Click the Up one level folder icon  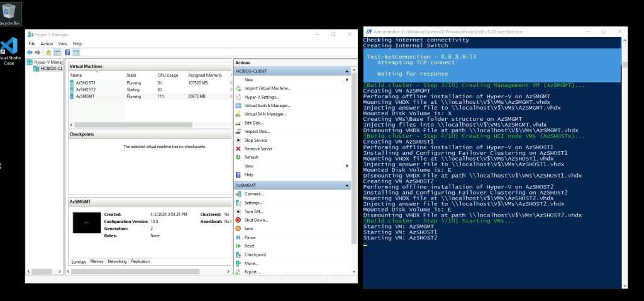pyautogui.click(x=48, y=52)
